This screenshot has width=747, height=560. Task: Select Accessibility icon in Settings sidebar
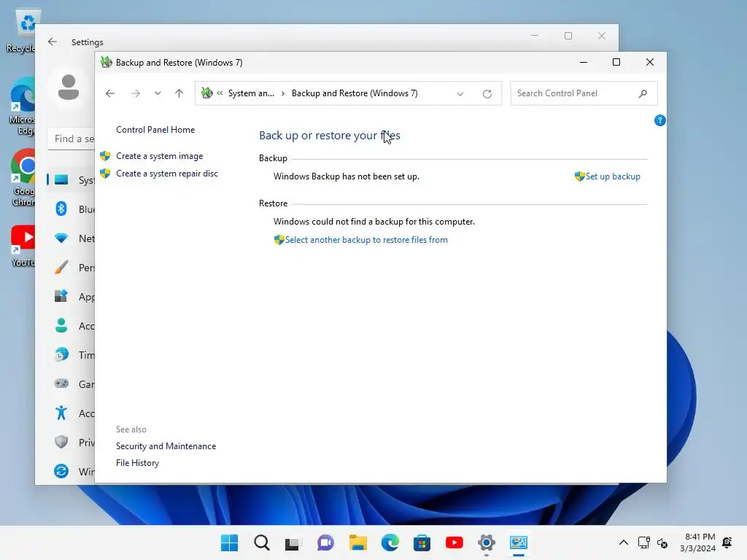point(61,413)
